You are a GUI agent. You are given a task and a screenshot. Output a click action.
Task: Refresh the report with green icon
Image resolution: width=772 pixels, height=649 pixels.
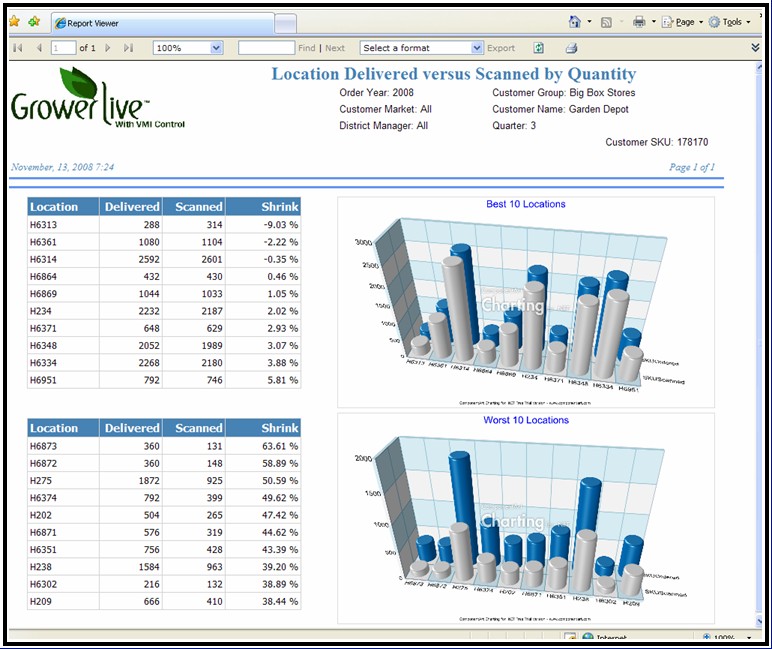point(539,48)
